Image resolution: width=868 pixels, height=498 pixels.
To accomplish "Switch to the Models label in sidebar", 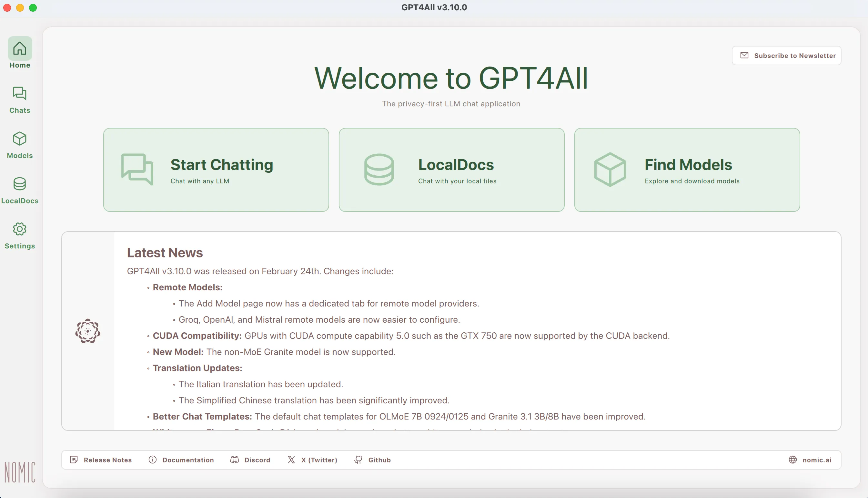I will (x=20, y=155).
